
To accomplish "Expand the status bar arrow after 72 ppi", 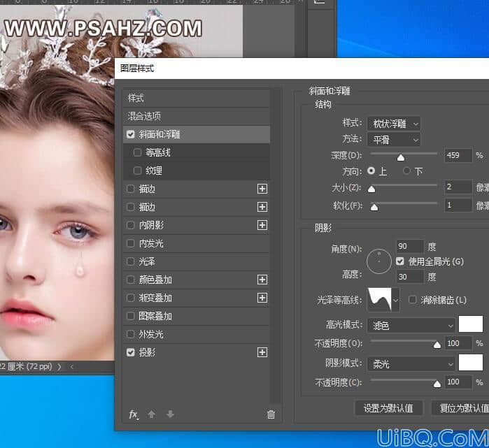I will [x=59, y=367].
